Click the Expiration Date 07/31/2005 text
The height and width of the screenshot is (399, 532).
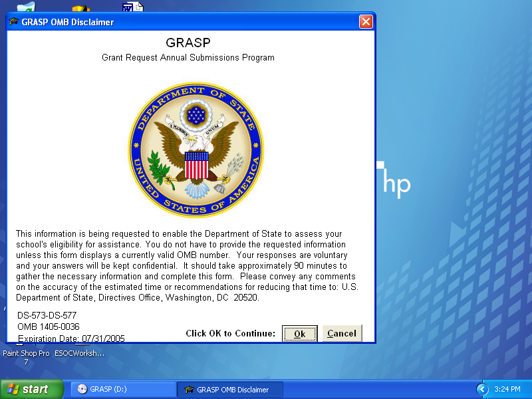click(x=71, y=338)
